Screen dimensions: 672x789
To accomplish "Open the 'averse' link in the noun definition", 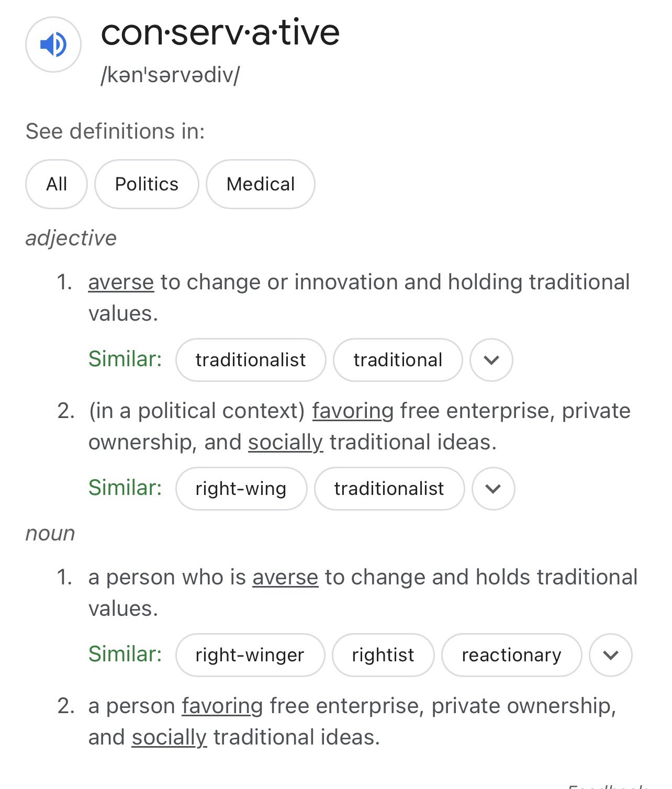I will coord(285,577).
